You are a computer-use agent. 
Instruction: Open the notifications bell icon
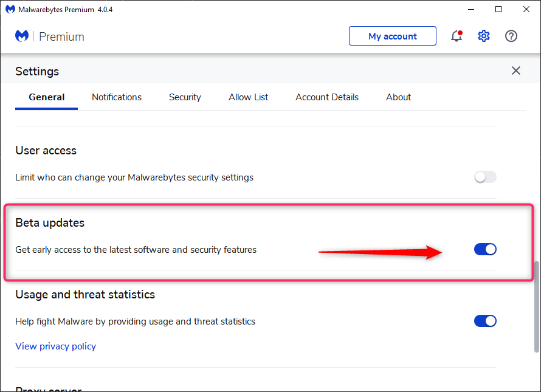tap(457, 36)
